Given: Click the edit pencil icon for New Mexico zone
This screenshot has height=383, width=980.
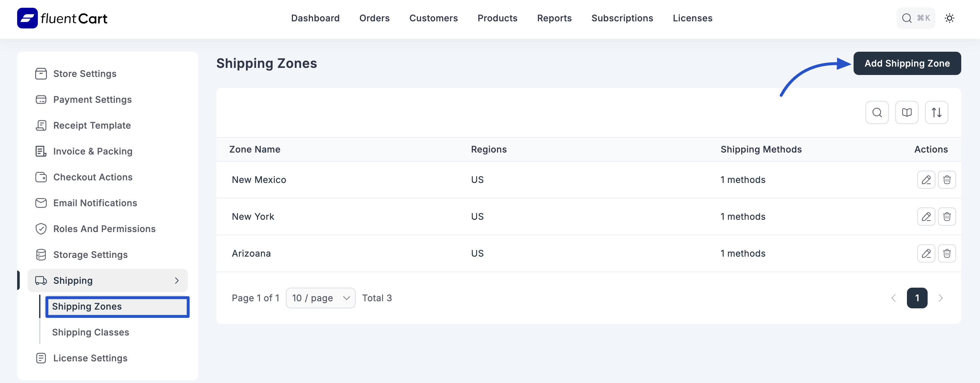Looking at the screenshot, I should click(x=926, y=179).
